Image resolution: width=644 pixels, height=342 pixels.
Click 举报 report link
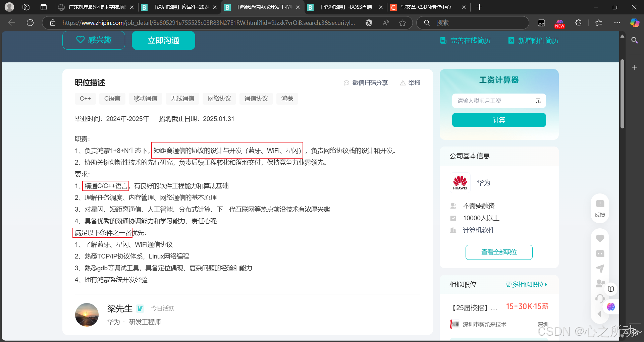point(410,83)
